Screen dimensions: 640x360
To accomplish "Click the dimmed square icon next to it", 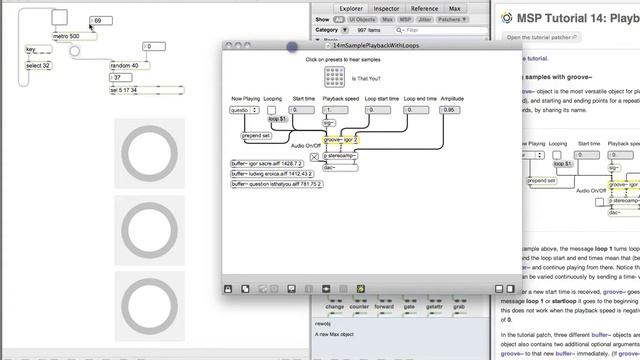I will click(x=274, y=289).
